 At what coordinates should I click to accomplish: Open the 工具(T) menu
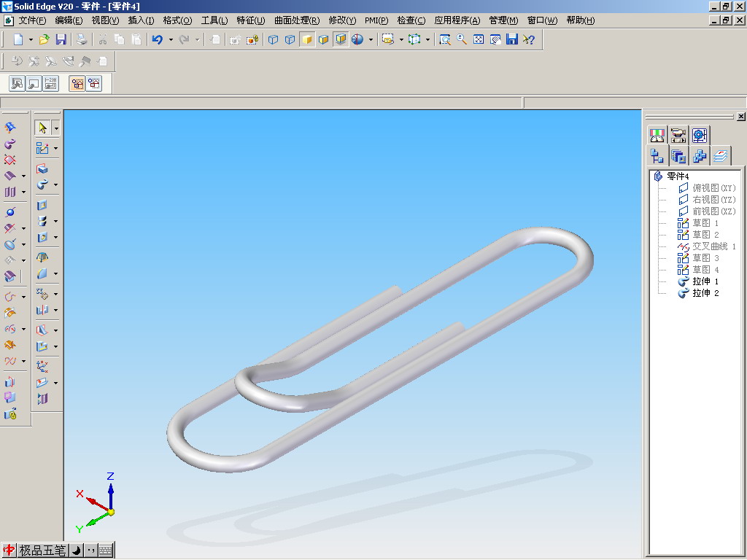(214, 20)
